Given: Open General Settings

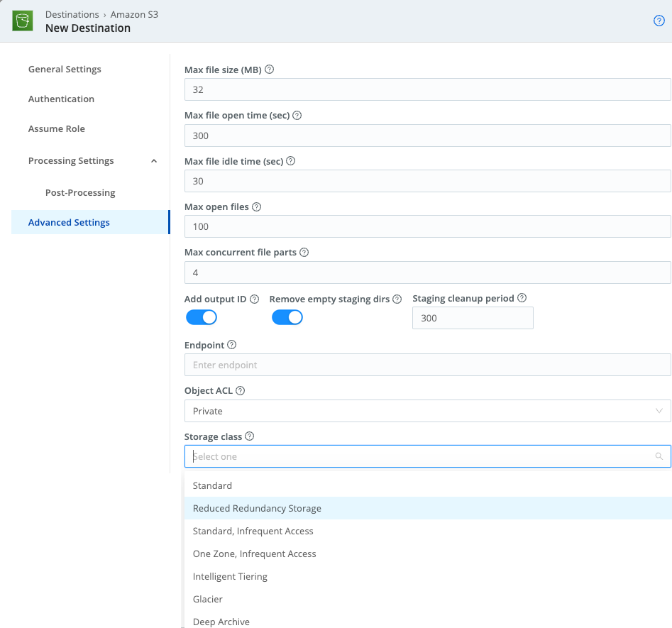Looking at the screenshot, I should pyautogui.click(x=65, y=69).
